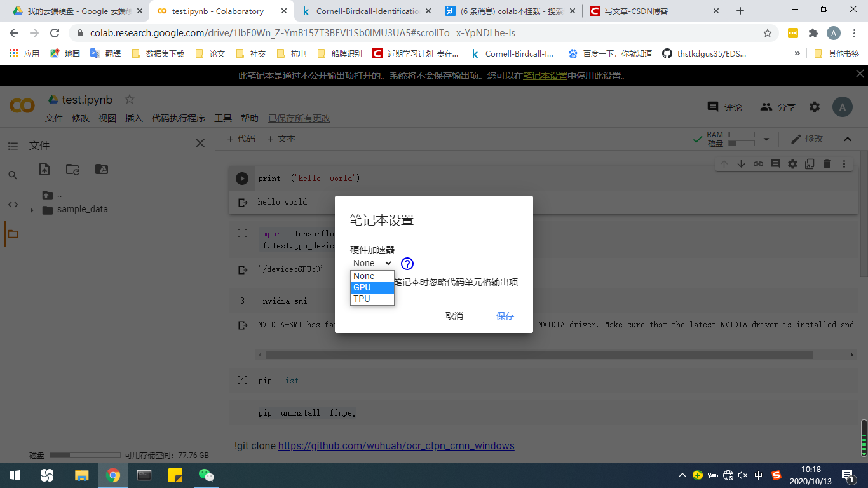Viewport: 868px width, 488px height.
Task: Open the 论文 bookmarks folder
Action: click(x=210, y=54)
